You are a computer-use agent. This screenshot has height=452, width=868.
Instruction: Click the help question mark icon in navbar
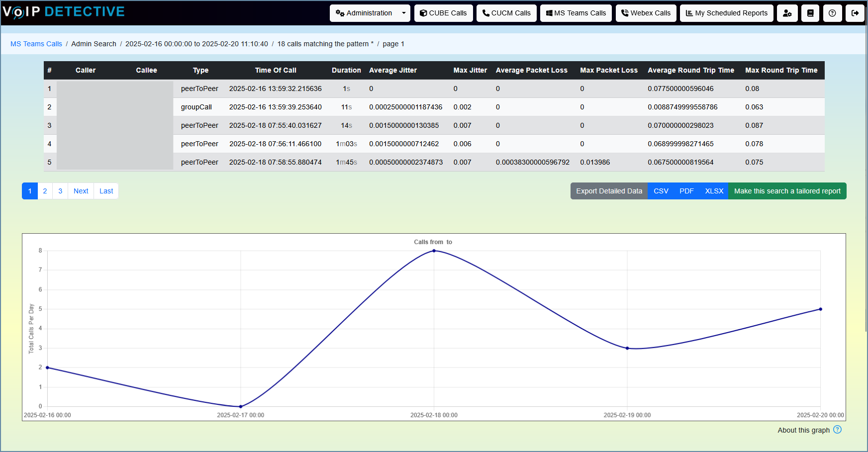832,13
